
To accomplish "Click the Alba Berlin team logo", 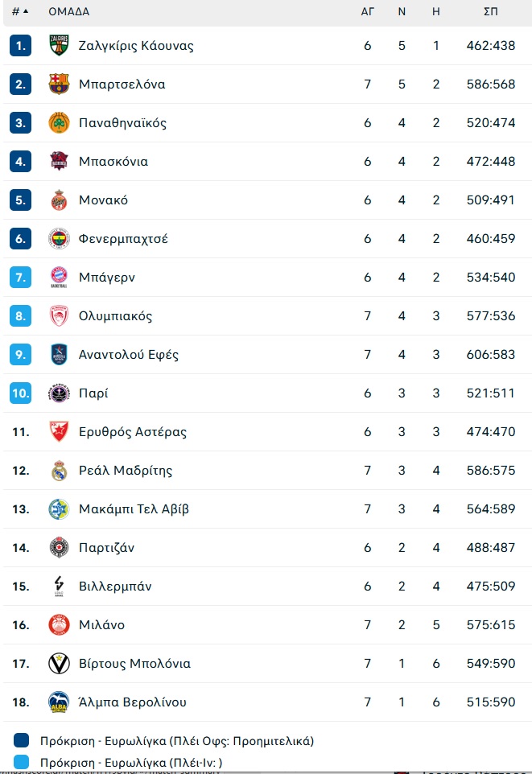I will [x=59, y=702].
